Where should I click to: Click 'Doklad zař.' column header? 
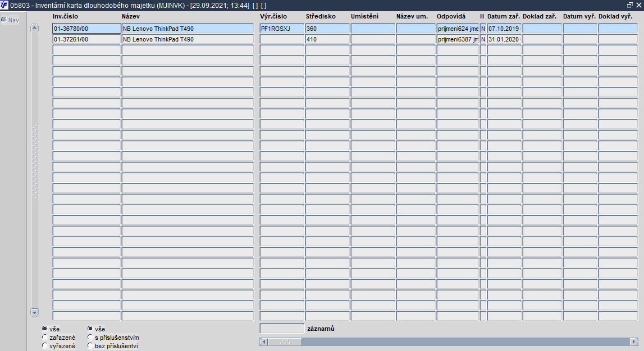pos(539,16)
